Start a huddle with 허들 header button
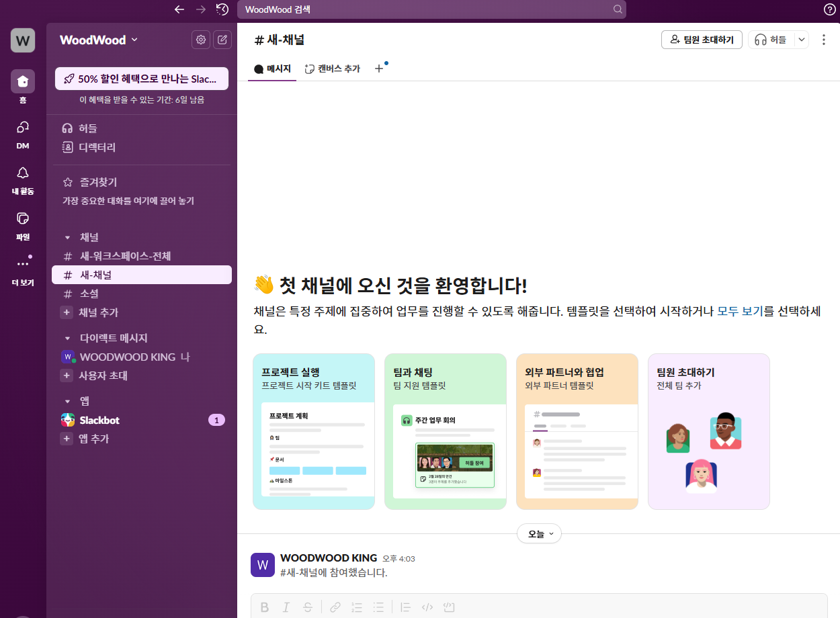Image resolution: width=840 pixels, height=618 pixels. 771,40
